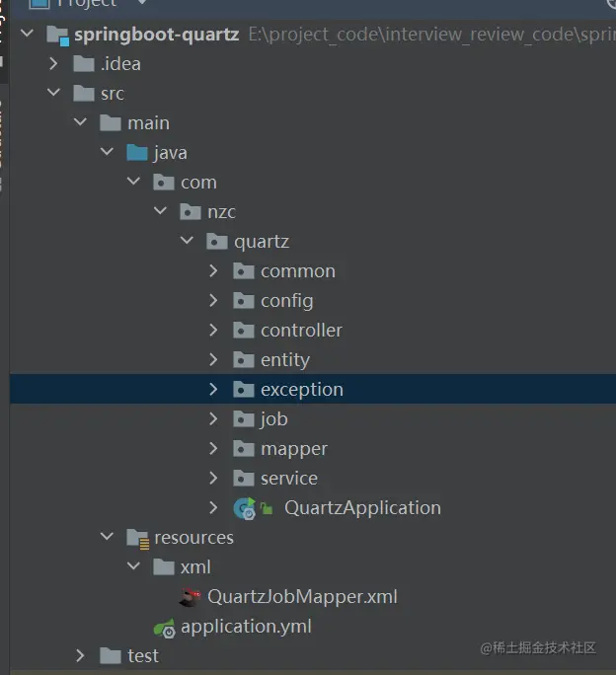Screen dimensions: 616x675
Task: Select the job package
Action: (x=273, y=419)
